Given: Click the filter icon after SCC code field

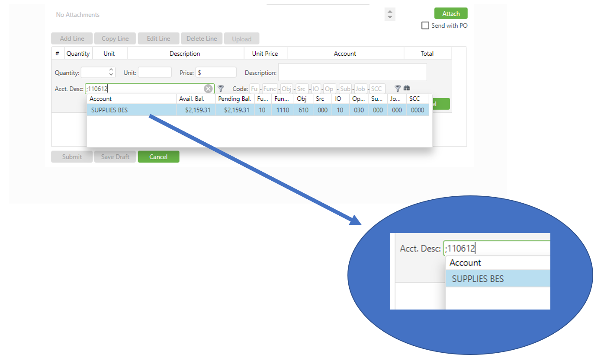Looking at the screenshot, I should [x=398, y=89].
